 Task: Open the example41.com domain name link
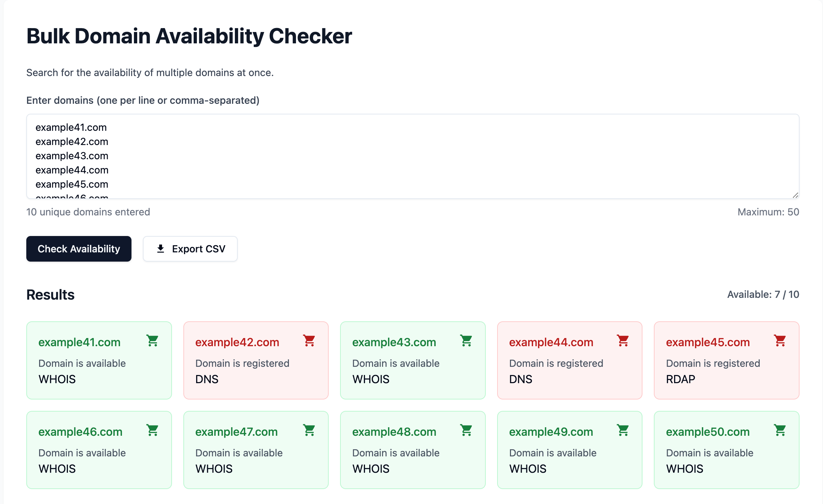tap(79, 342)
